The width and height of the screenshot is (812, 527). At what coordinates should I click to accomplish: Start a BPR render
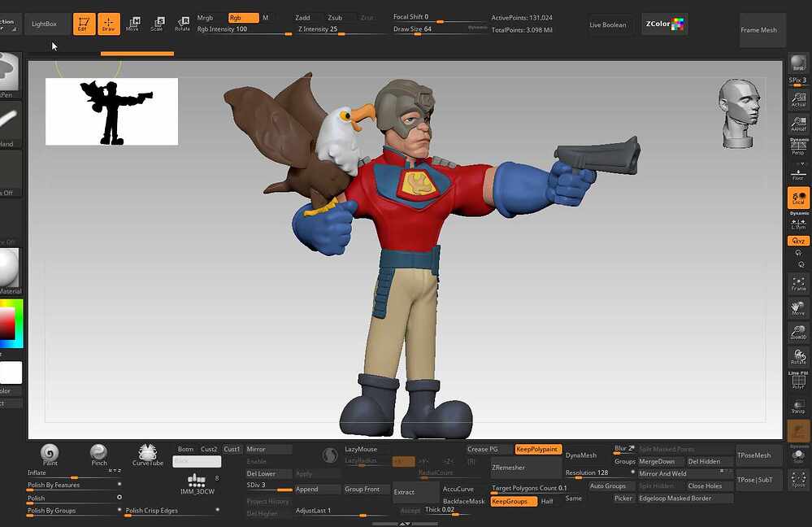coord(798,63)
